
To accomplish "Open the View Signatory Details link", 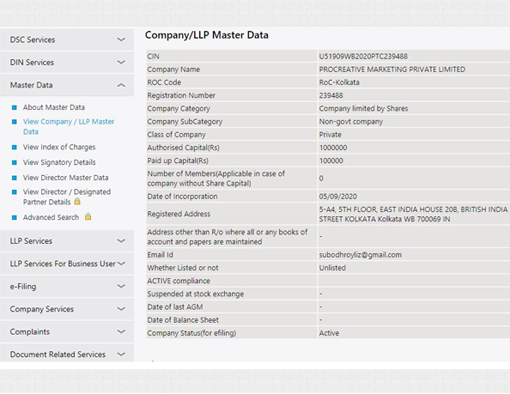I will click(x=59, y=162).
